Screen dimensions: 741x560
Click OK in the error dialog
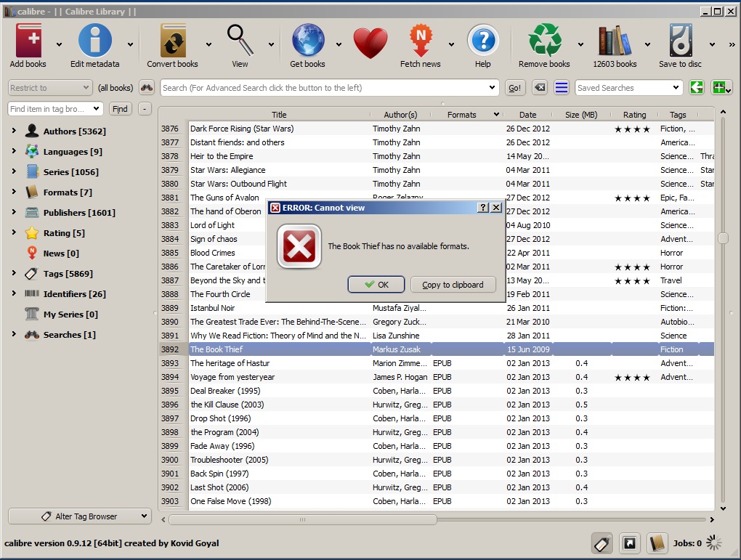point(376,285)
